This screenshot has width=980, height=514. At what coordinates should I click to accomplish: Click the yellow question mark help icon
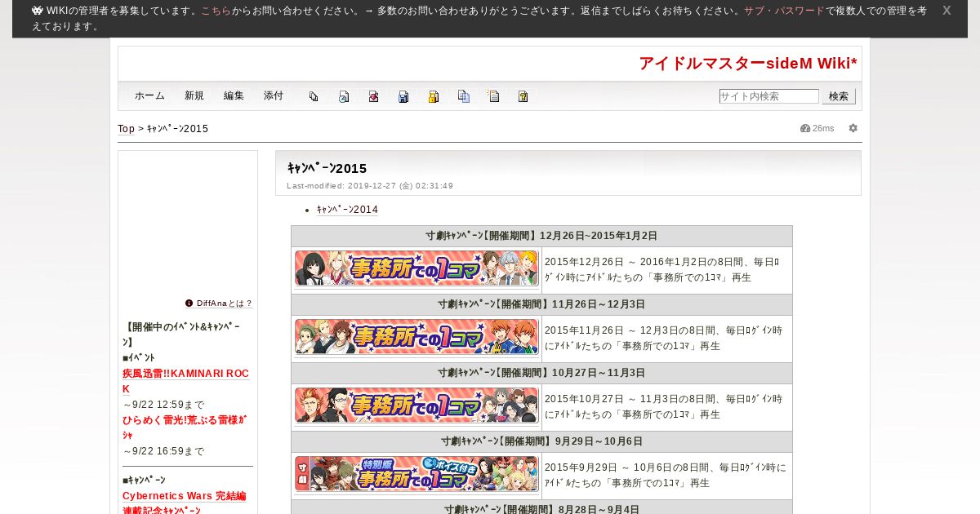coord(523,96)
